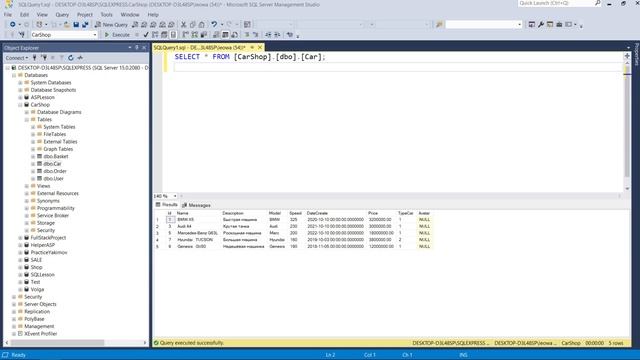
Task: Collapse the Databases node
Action: tap(14, 76)
